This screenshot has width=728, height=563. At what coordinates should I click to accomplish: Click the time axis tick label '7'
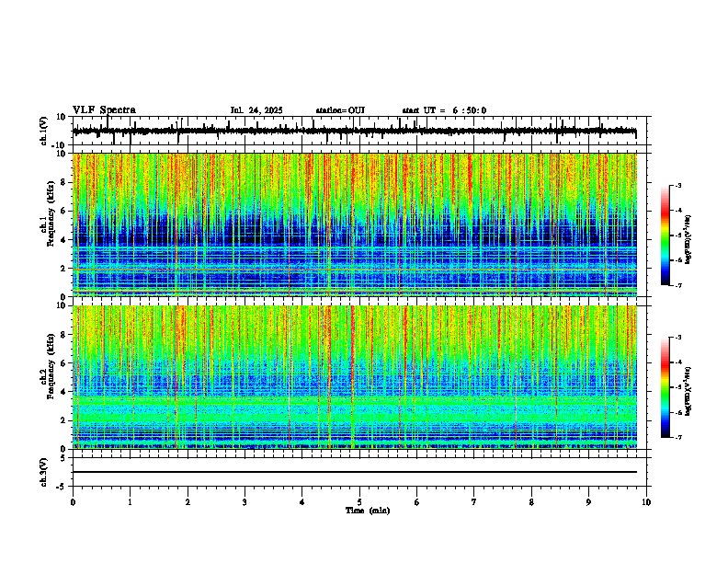pos(474,502)
